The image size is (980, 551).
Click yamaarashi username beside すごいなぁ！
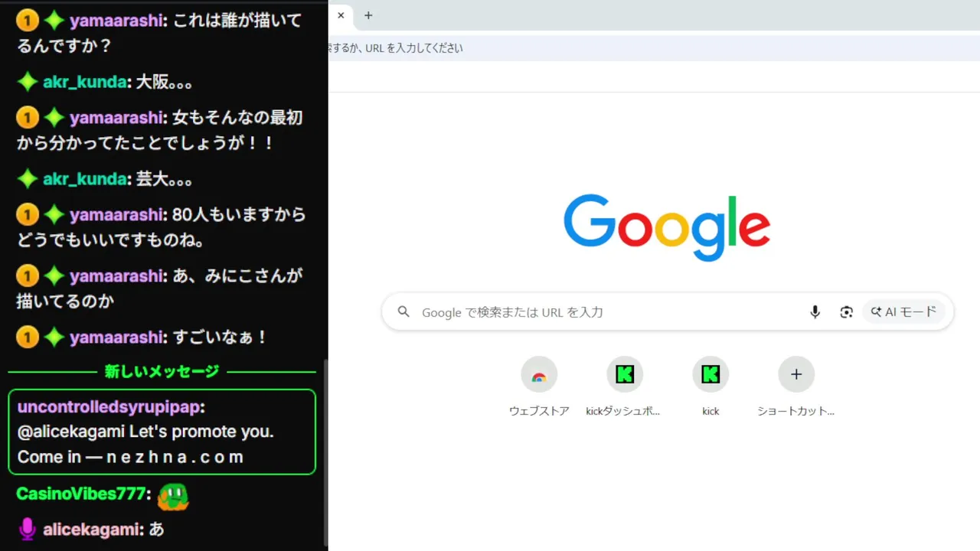(x=117, y=337)
